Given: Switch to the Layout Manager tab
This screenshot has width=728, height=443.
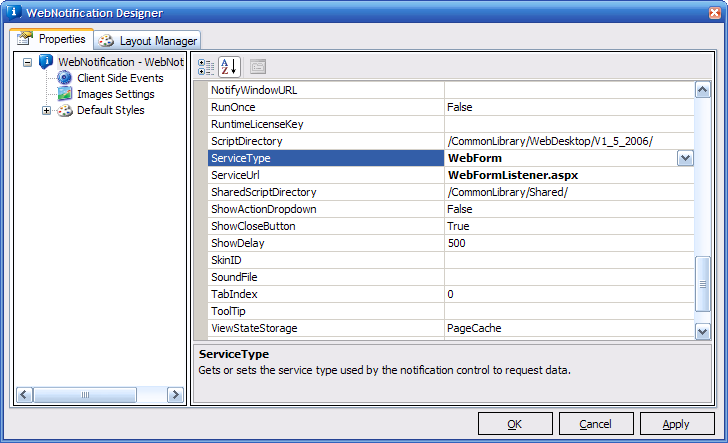Looking at the screenshot, I should pyautogui.click(x=150, y=41).
